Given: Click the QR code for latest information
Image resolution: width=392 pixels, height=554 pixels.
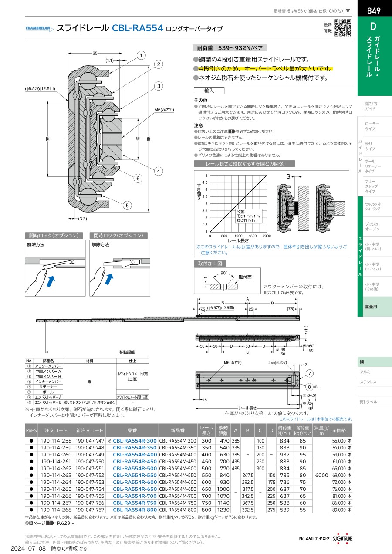Looking at the screenshot, I should coord(343,28).
